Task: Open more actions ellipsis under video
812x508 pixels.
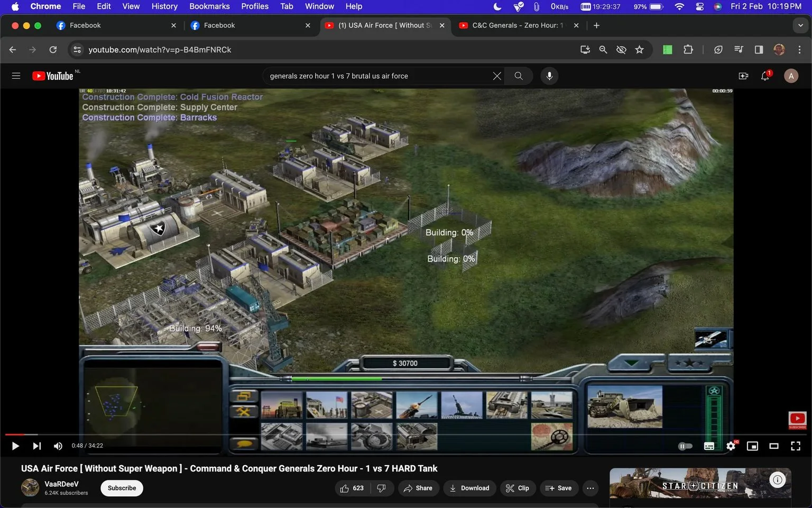Action: 590,488
